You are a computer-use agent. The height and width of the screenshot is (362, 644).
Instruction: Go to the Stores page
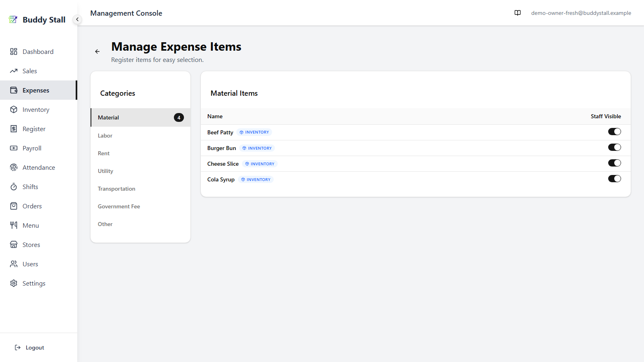click(39, 245)
